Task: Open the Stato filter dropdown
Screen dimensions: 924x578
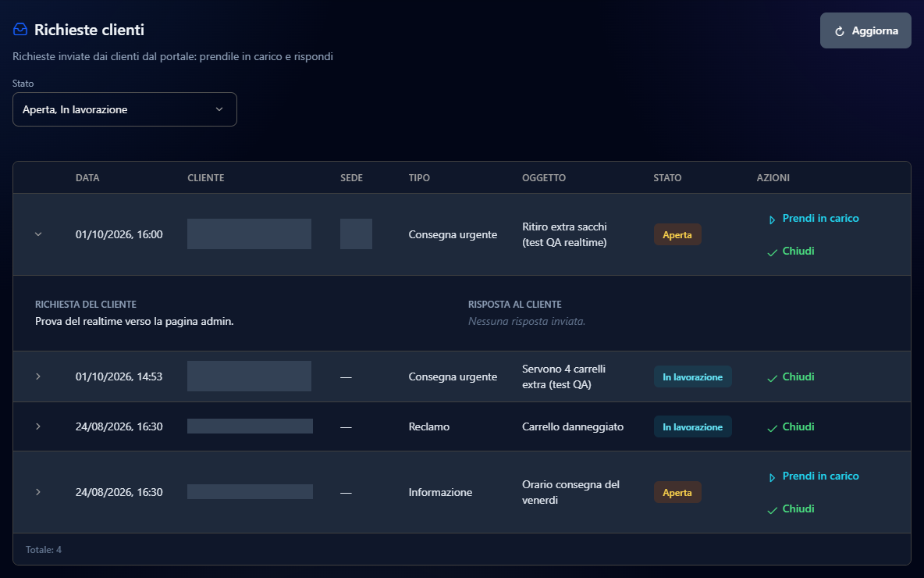Action: click(x=125, y=109)
